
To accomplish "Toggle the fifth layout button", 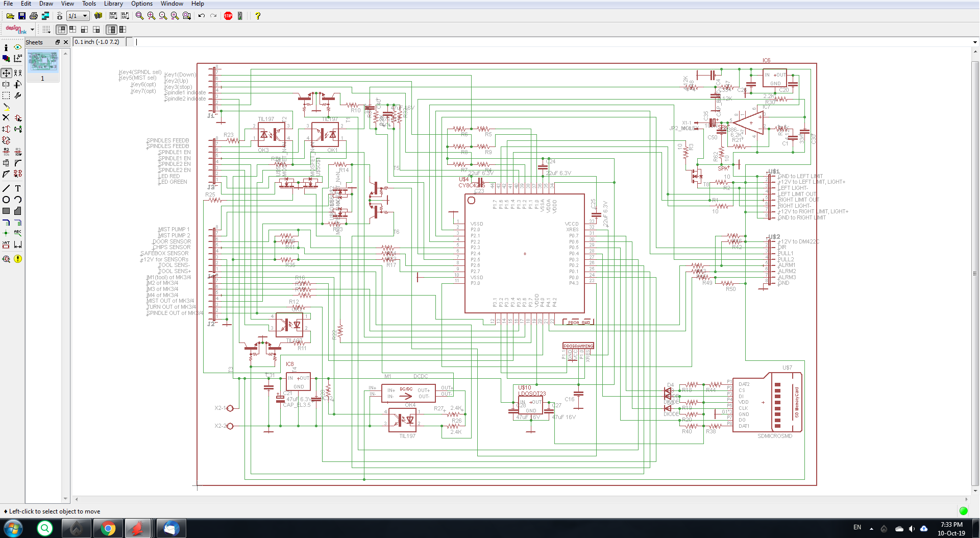I will pos(111,30).
